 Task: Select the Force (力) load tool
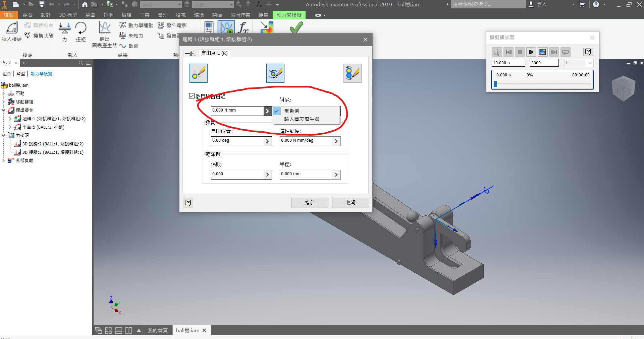[x=64, y=31]
